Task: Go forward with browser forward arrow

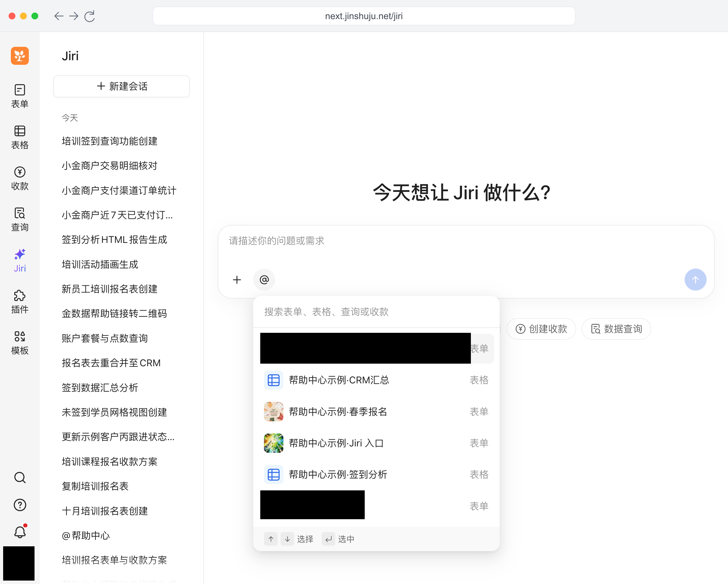Action: tap(74, 16)
